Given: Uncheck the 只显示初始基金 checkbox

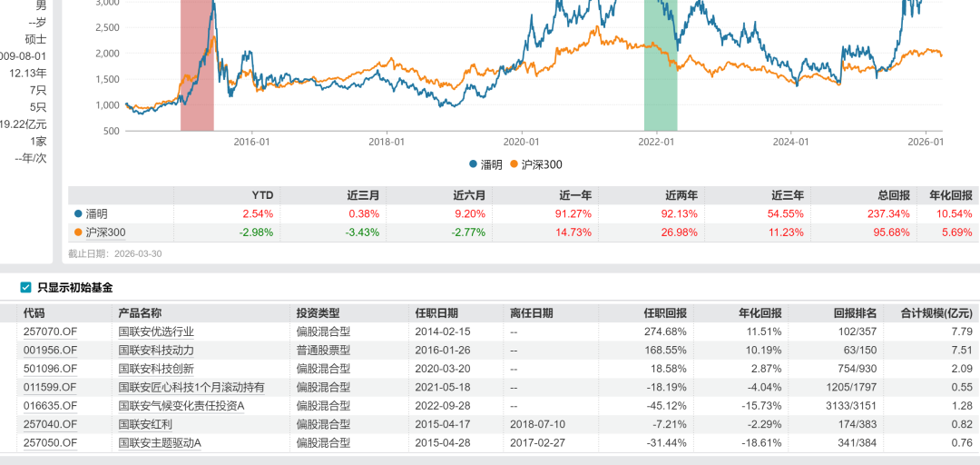Looking at the screenshot, I should [25, 287].
